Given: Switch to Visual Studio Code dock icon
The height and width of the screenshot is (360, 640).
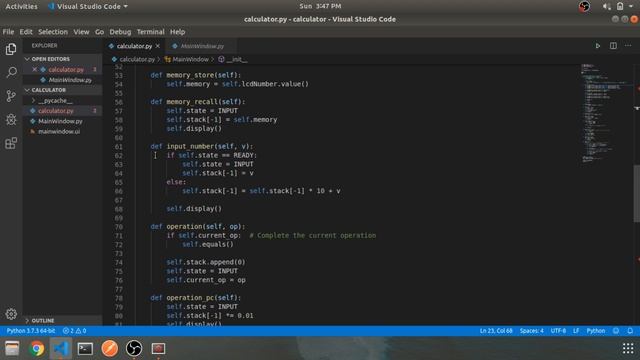Looking at the screenshot, I should point(61,349).
